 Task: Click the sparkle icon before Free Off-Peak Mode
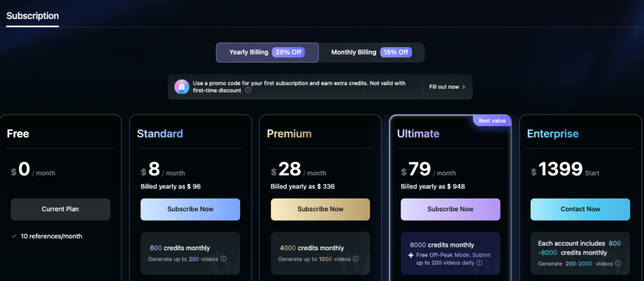(411, 255)
